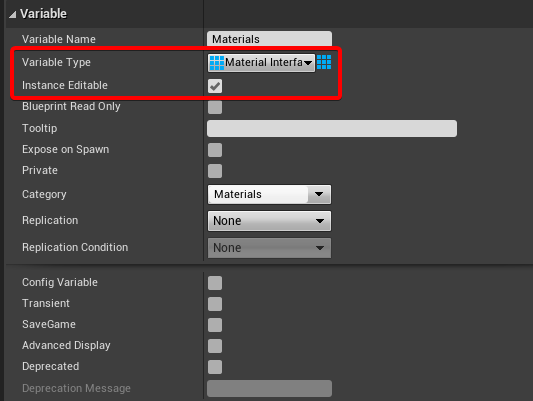The height and width of the screenshot is (401, 533).
Task: Mark the variable as Deprecated
Action: [x=215, y=367]
